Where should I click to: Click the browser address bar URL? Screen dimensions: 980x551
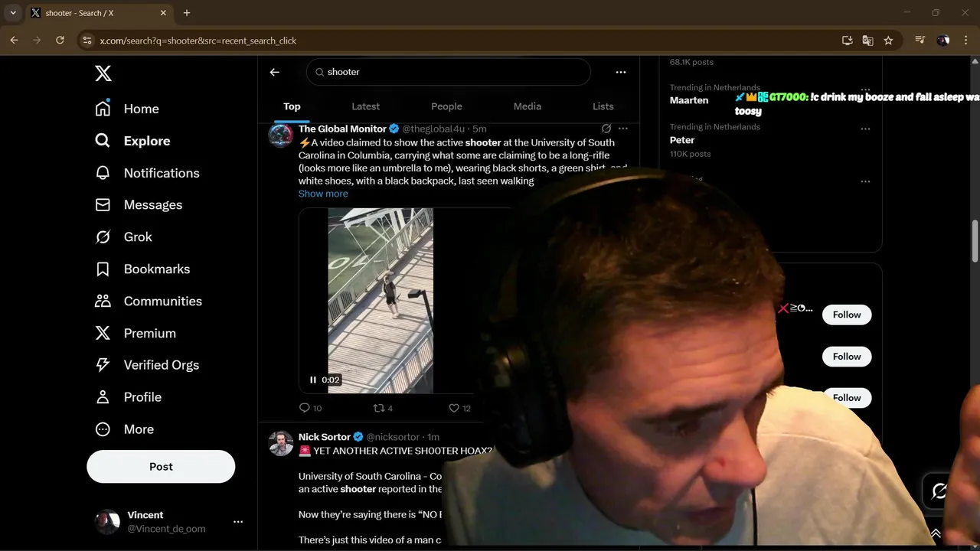198,41
